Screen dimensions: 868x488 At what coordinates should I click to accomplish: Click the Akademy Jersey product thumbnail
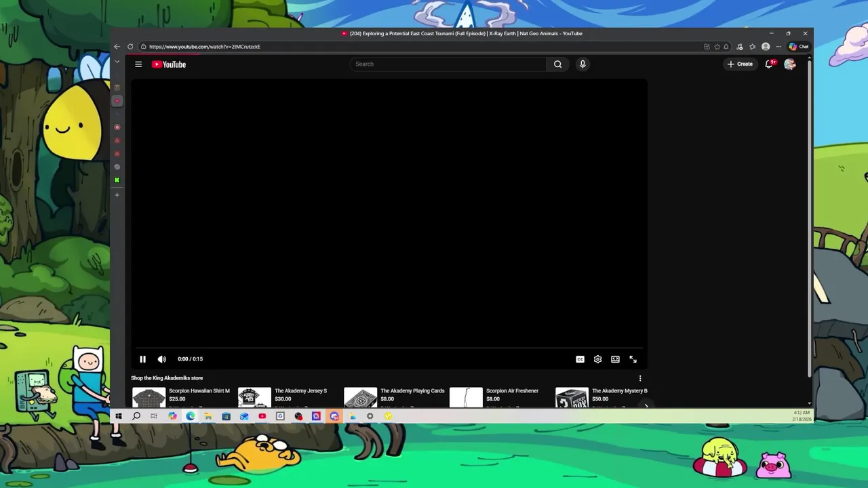(254, 398)
